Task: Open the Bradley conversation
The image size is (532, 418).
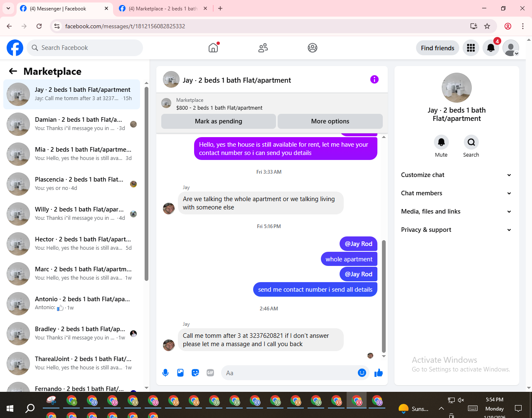Action: (x=71, y=334)
